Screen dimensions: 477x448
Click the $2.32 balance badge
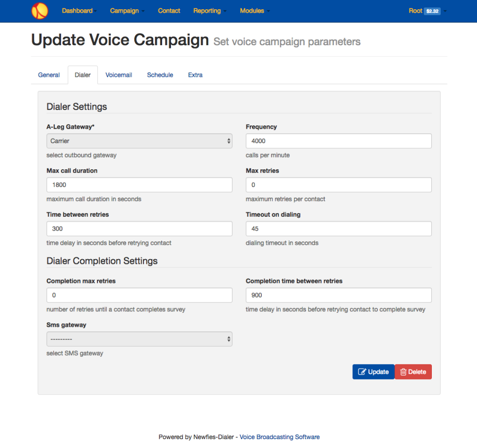pyautogui.click(x=432, y=11)
